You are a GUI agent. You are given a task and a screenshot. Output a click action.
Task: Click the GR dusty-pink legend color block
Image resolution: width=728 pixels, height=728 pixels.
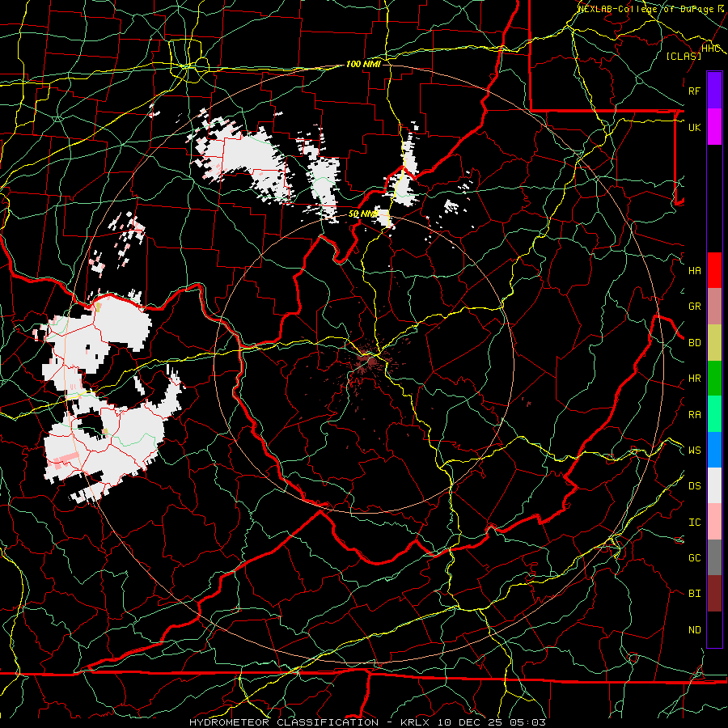[x=714, y=306]
